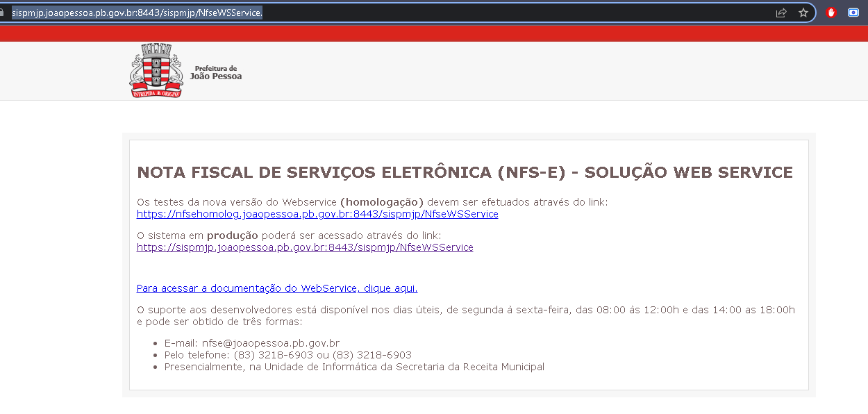This screenshot has width=868, height=414.
Task: Click the NOTA FISCAL DE SERVIÇOS ELETRÔNICA heading
Action: tap(465, 172)
